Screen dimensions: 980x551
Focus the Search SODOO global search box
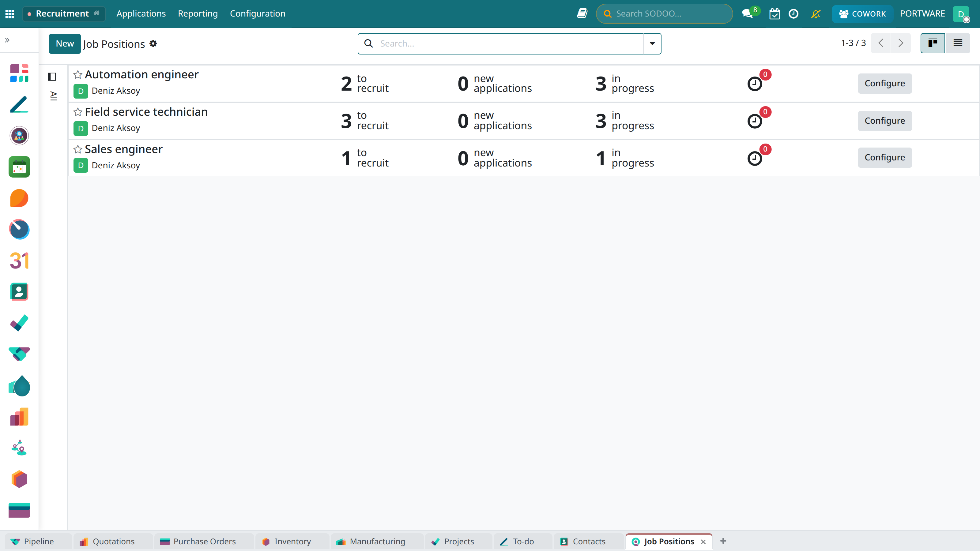tap(664, 14)
